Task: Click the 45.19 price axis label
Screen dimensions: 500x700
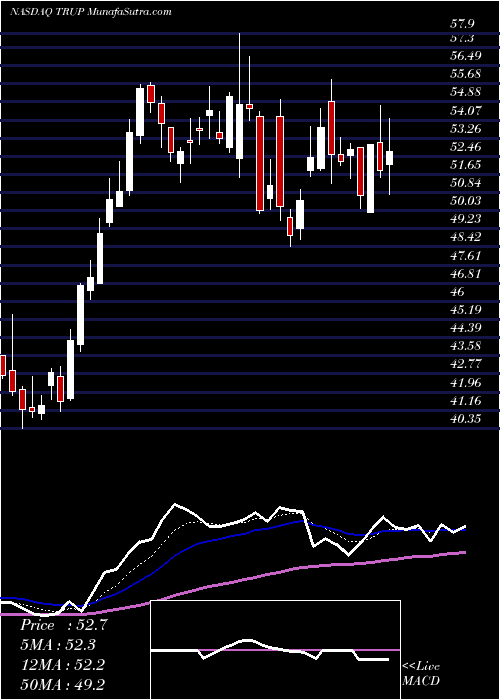Action: click(x=466, y=310)
